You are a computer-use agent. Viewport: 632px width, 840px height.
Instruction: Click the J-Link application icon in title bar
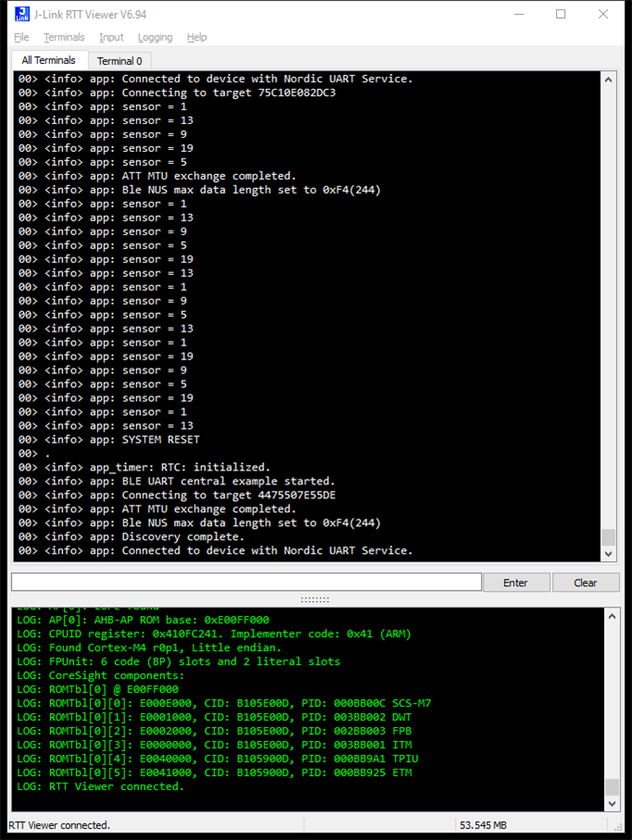22,14
